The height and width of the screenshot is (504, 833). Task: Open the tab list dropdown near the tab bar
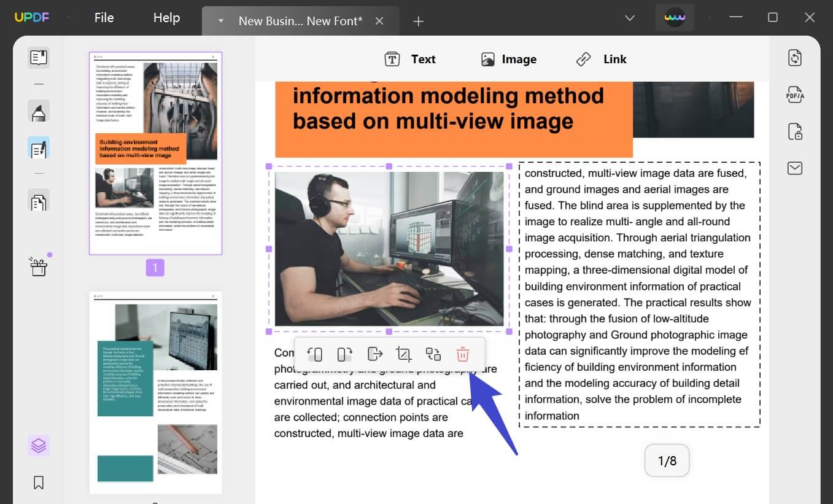pos(629,18)
